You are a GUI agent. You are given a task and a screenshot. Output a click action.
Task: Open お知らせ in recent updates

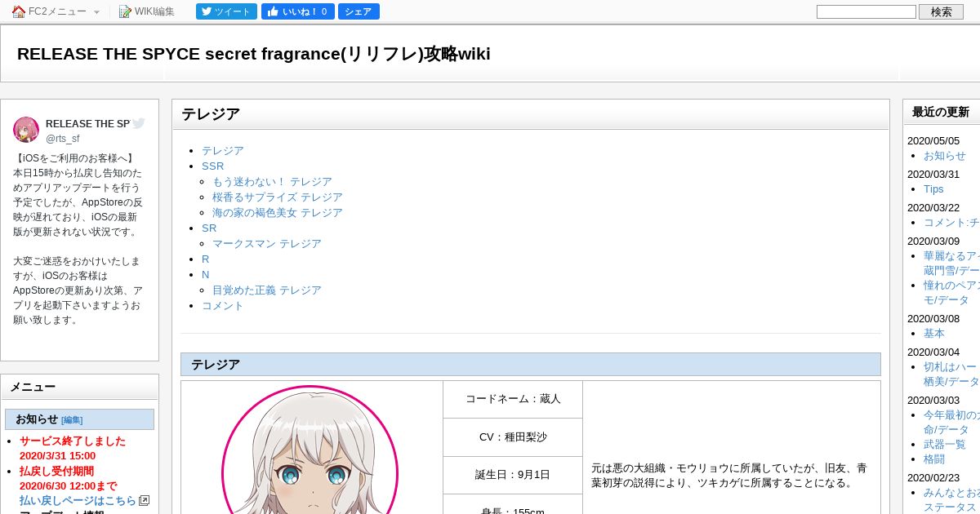click(x=945, y=156)
